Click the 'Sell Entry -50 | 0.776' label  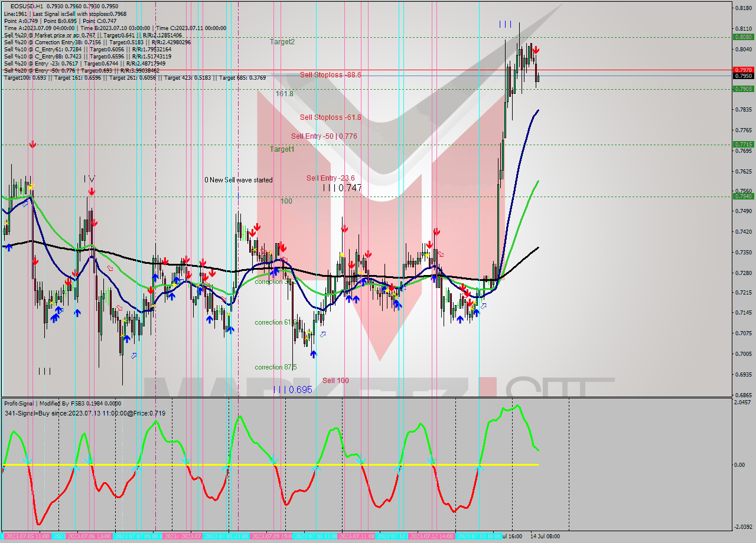click(x=324, y=136)
